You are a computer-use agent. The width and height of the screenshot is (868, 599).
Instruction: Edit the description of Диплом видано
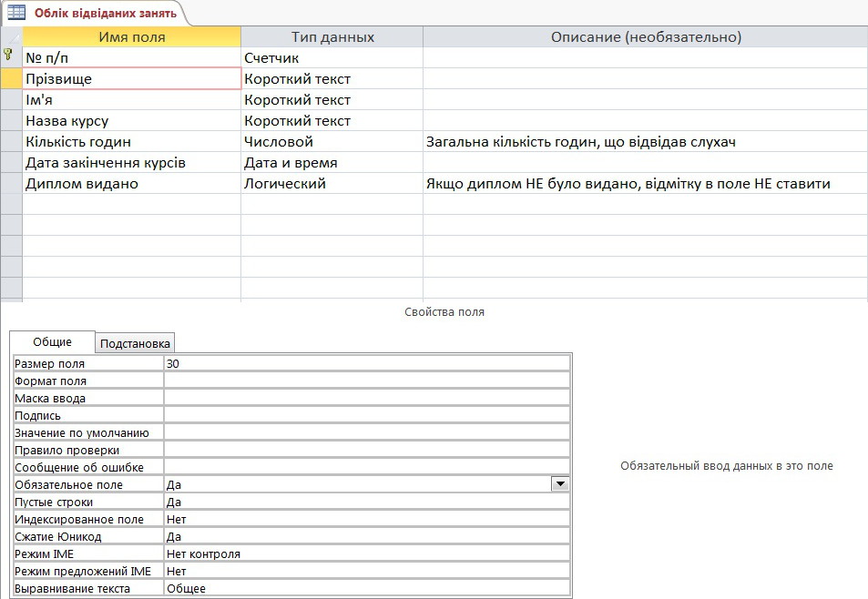click(645, 184)
